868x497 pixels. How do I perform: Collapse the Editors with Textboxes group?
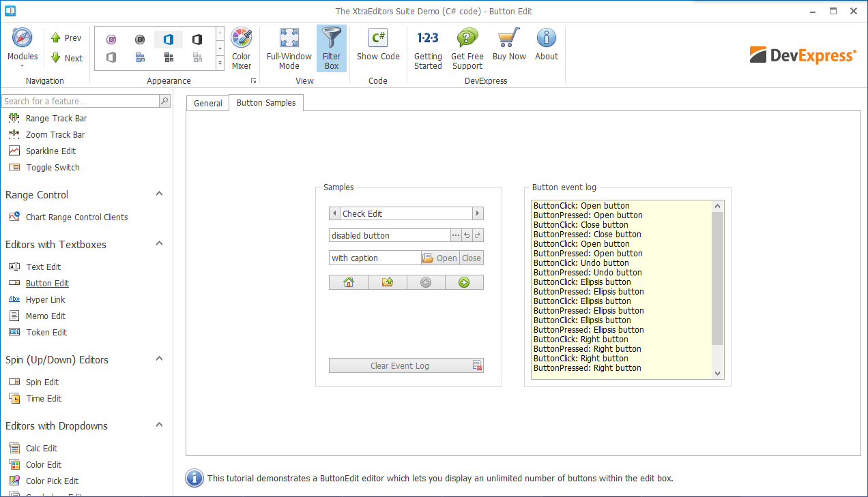[x=160, y=244]
